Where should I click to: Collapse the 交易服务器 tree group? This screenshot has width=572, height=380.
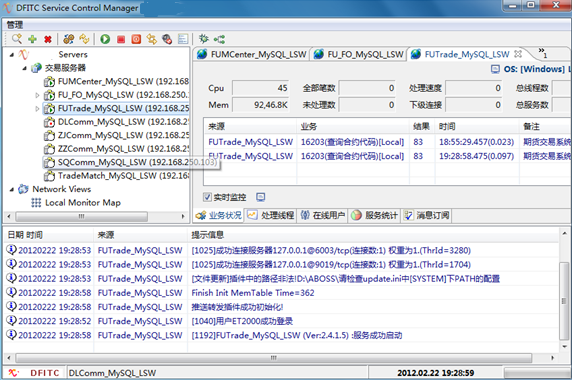coord(24,68)
